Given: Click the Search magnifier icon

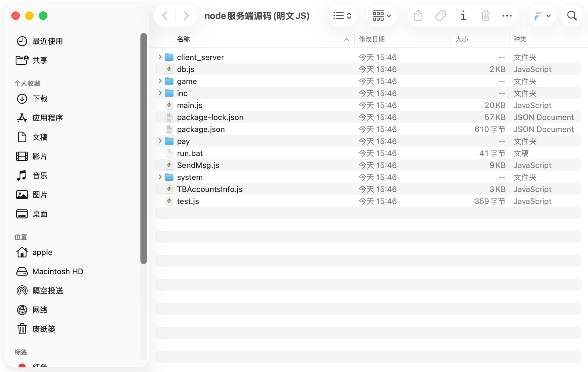Looking at the screenshot, I should (572, 16).
